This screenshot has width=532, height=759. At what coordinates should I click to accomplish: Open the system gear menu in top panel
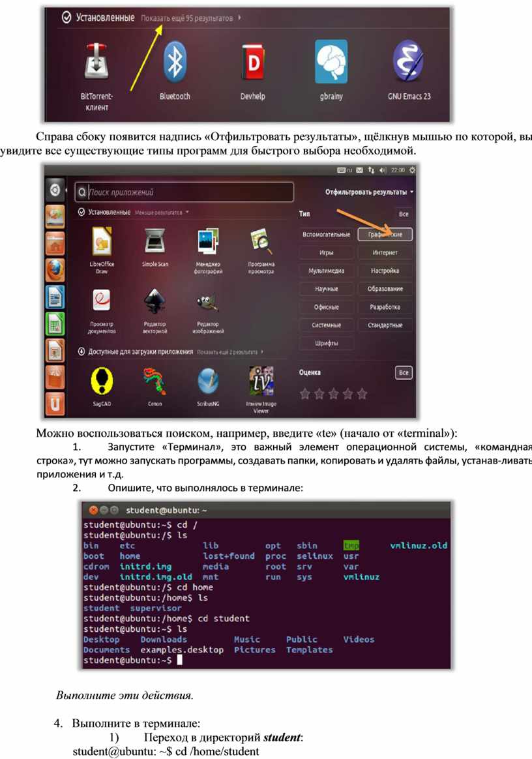pyautogui.click(x=412, y=170)
